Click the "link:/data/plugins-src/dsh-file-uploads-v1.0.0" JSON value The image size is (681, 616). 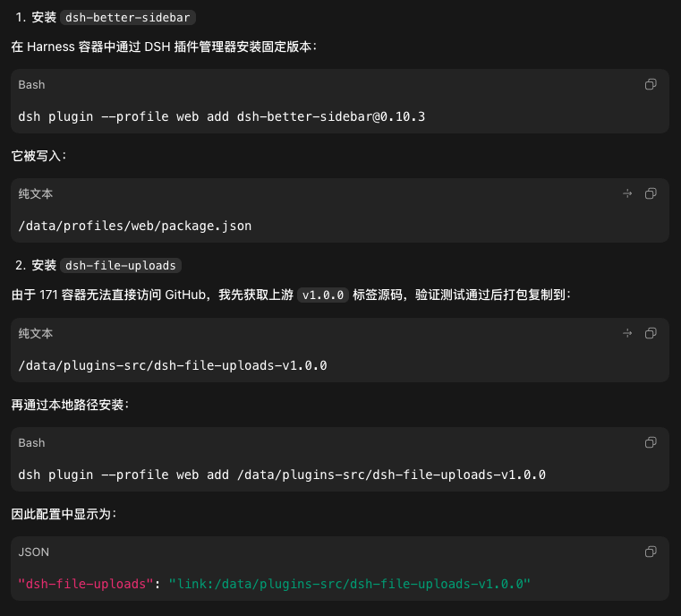pyautogui.click(x=350, y=584)
